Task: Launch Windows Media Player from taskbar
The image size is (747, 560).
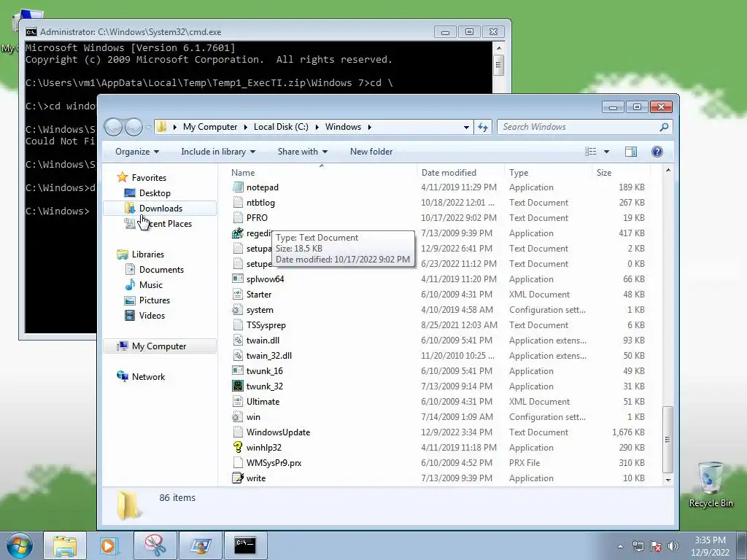Action: 109,545
